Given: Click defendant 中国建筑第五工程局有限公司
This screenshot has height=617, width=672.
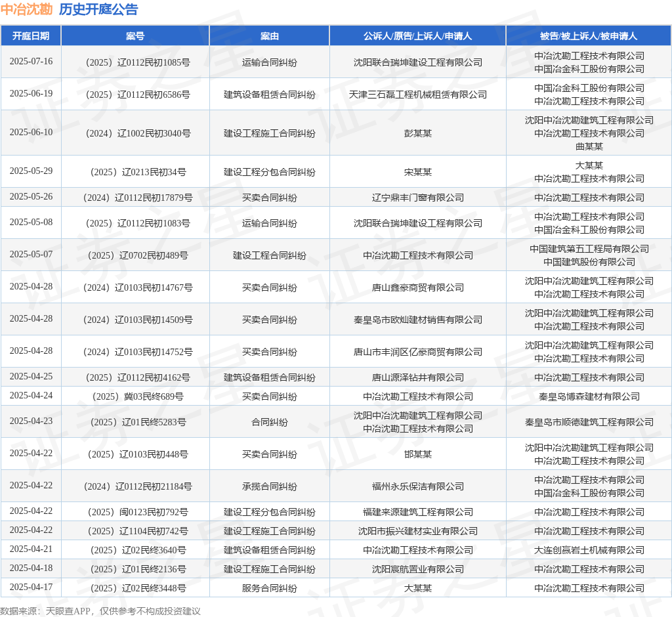Looking at the screenshot, I should (589, 249).
